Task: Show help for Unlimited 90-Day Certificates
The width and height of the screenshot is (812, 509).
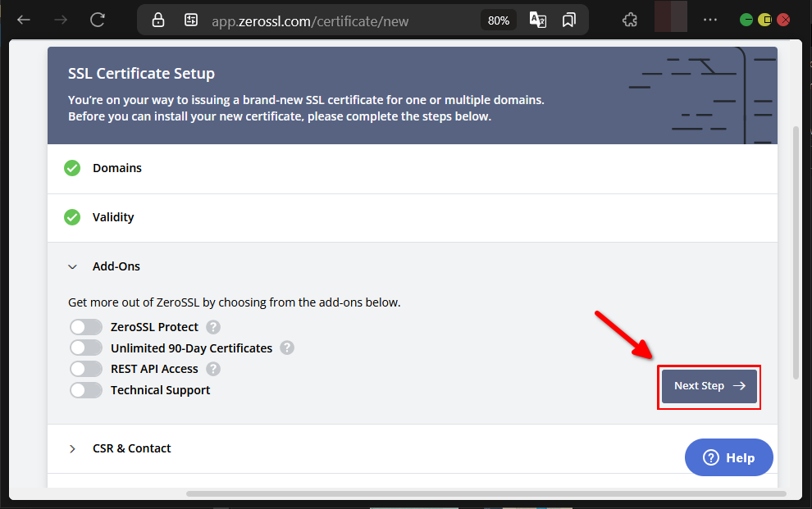Action: tap(287, 348)
